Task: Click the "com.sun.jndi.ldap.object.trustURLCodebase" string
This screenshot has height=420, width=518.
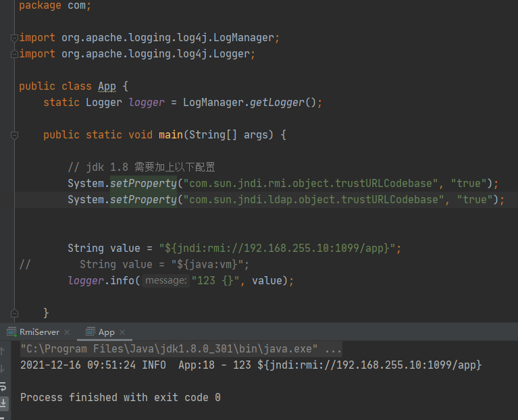Action: click(x=313, y=199)
